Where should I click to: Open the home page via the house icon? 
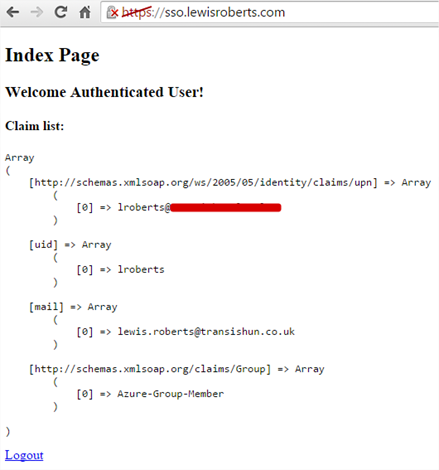(x=85, y=12)
